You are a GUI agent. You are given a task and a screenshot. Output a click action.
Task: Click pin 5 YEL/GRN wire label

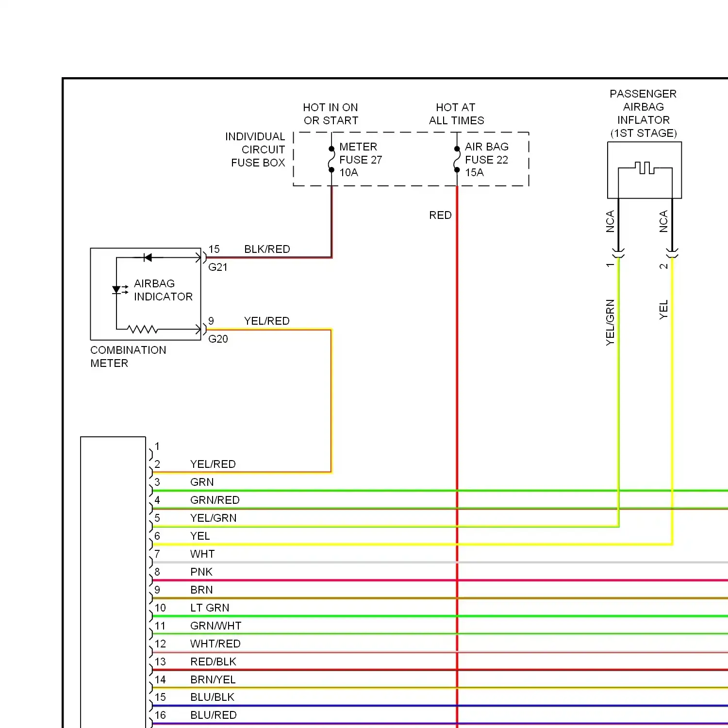point(214,518)
